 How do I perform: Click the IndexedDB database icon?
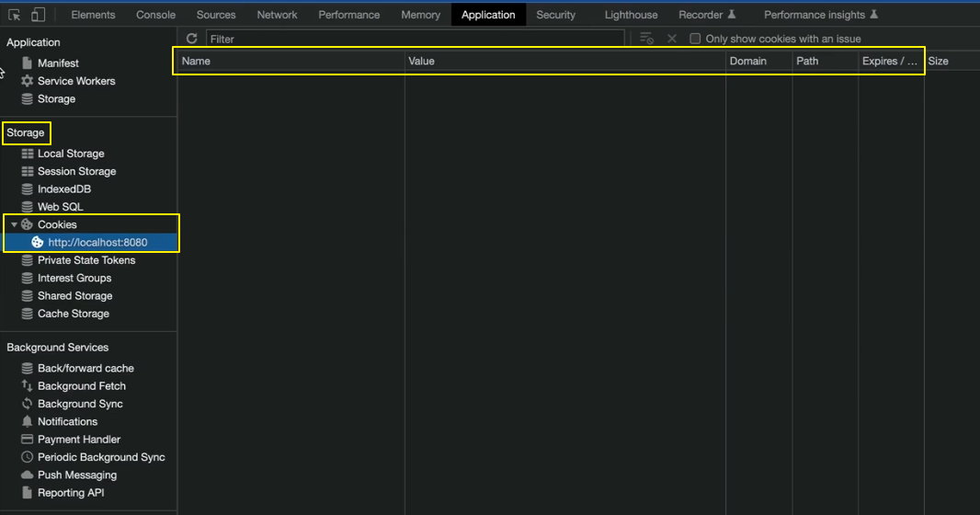[27, 189]
